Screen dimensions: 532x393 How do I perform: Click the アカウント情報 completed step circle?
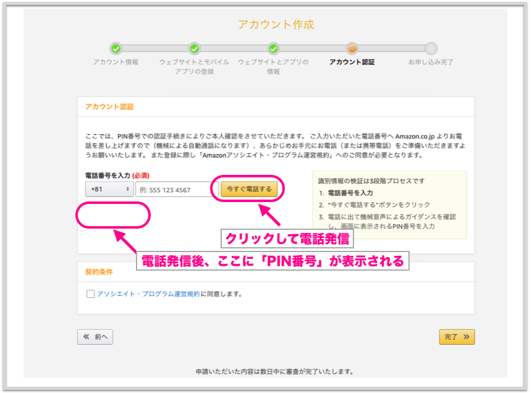click(116, 49)
